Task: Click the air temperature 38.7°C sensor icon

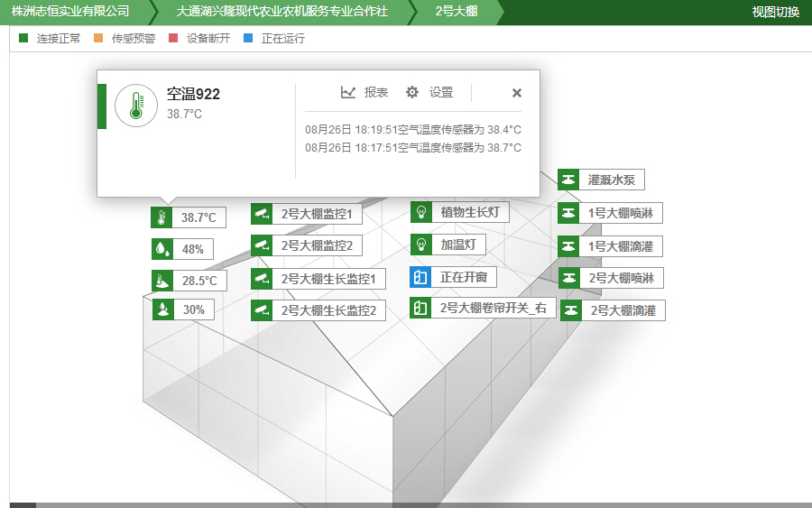Action: coord(161,217)
